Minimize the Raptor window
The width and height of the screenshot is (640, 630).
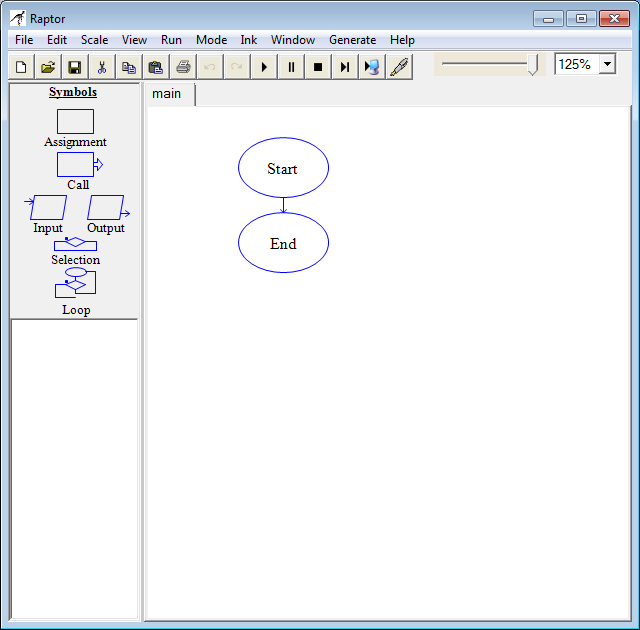548,19
